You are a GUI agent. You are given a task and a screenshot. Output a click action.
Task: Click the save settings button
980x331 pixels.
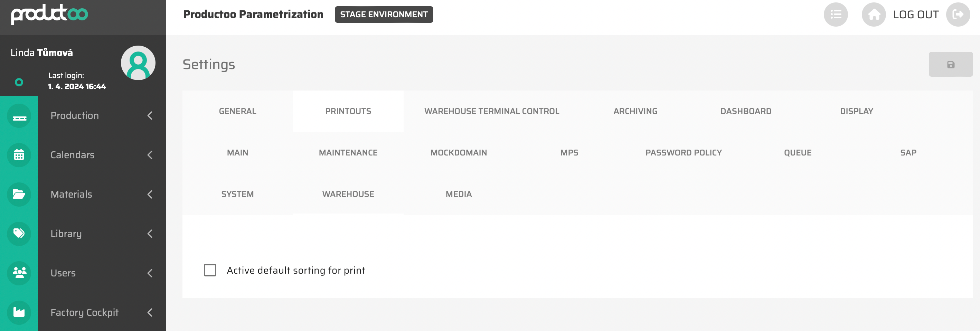click(950, 65)
